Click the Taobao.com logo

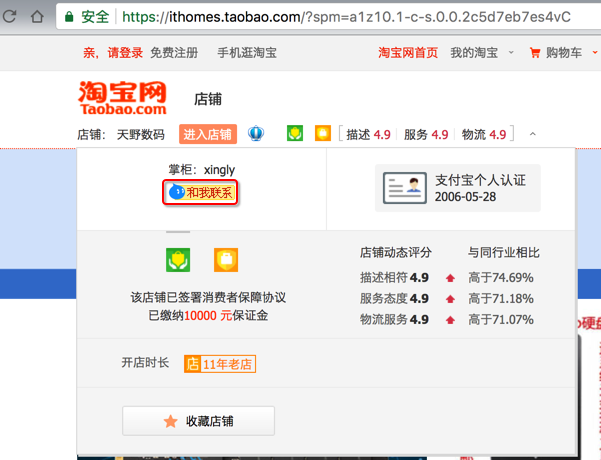point(123,98)
